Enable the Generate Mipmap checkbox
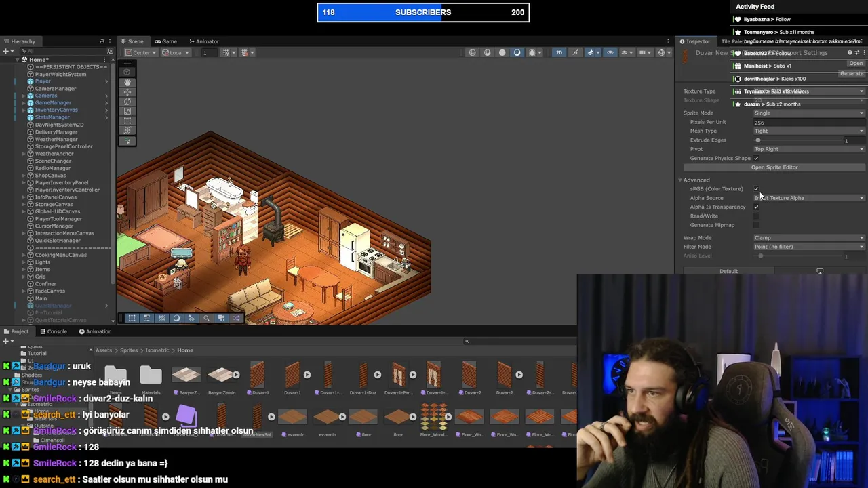This screenshot has width=868, height=488. [x=756, y=225]
